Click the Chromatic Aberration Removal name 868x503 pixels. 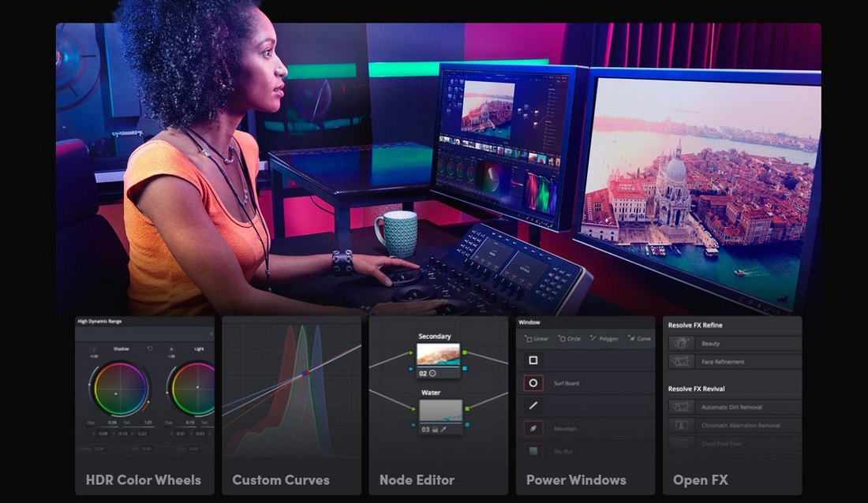pyautogui.click(x=741, y=426)
